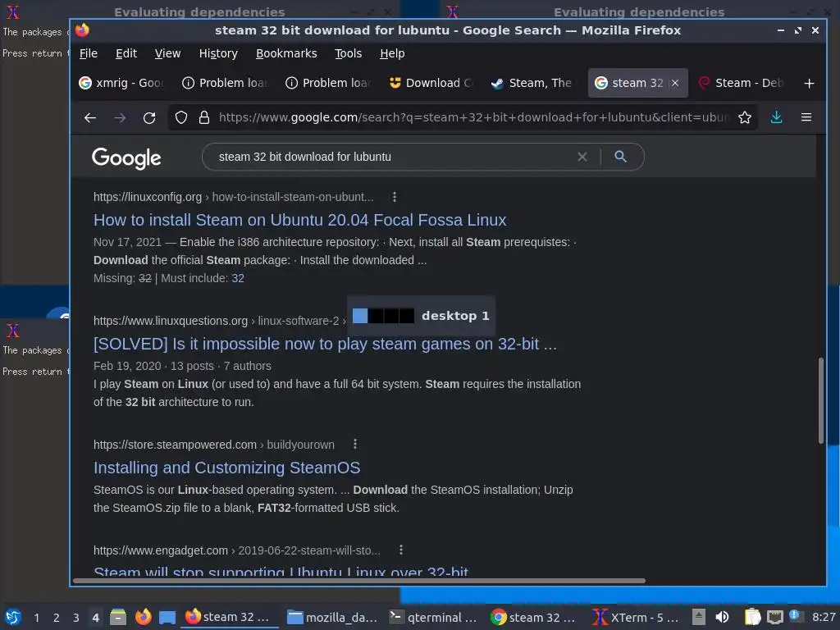Open the History menu
The image size is (840, 630).
click(x=218, y=53)
